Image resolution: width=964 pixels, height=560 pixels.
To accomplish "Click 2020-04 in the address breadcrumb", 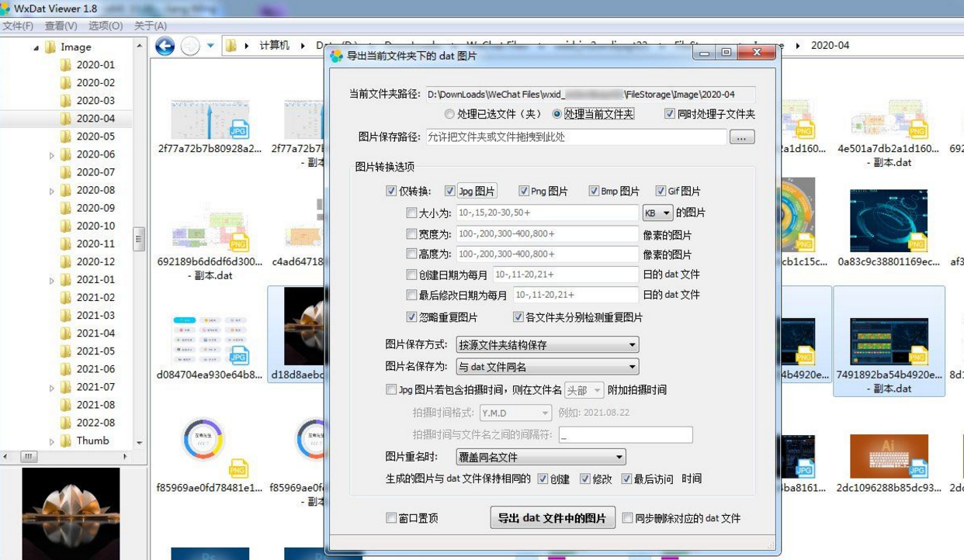I will (830, 46).
